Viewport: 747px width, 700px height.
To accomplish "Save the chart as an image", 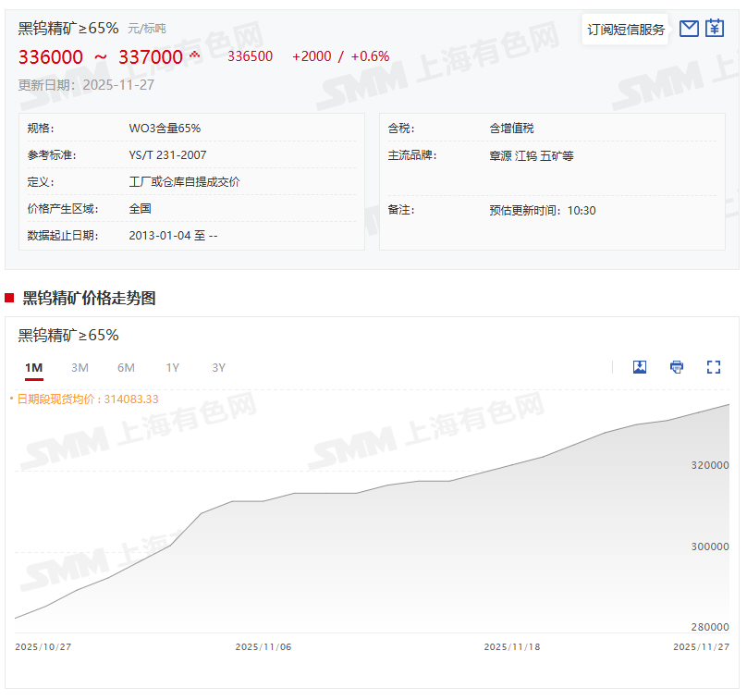I will (640, 367).
